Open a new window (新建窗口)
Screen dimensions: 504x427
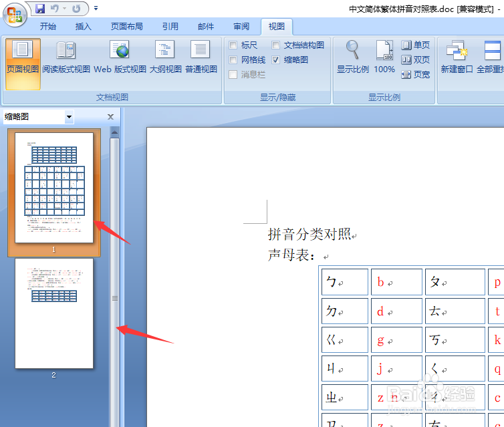(x=457, y=57)
